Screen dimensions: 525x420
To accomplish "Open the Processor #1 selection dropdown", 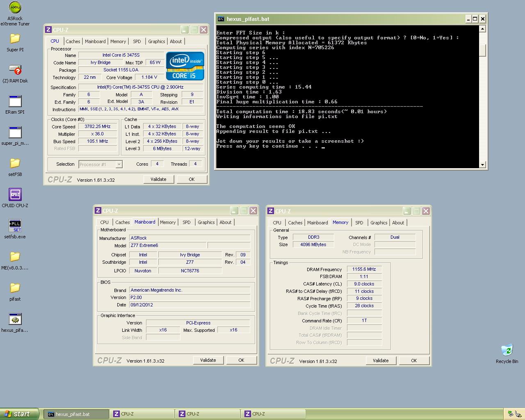I will point(100,164).
